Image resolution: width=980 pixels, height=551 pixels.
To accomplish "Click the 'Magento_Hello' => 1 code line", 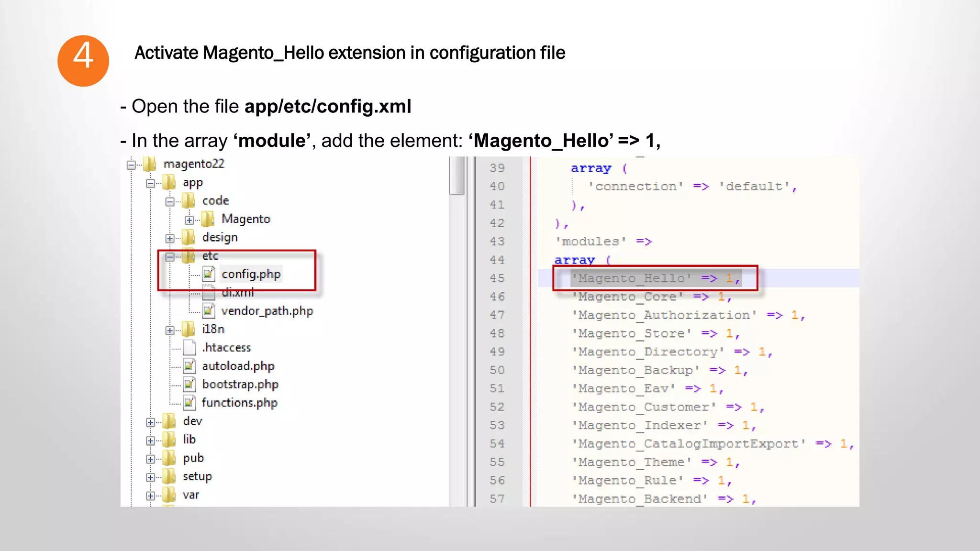I will [656, 278].
